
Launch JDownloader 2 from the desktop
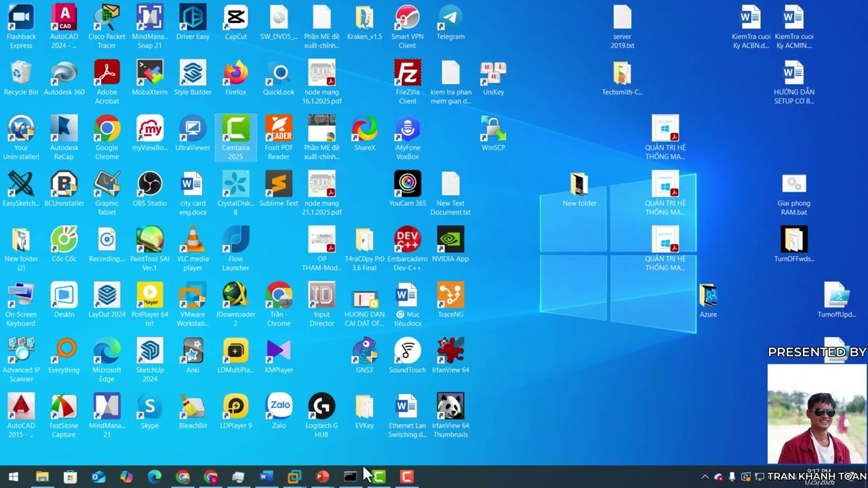[x=235, y=305]
